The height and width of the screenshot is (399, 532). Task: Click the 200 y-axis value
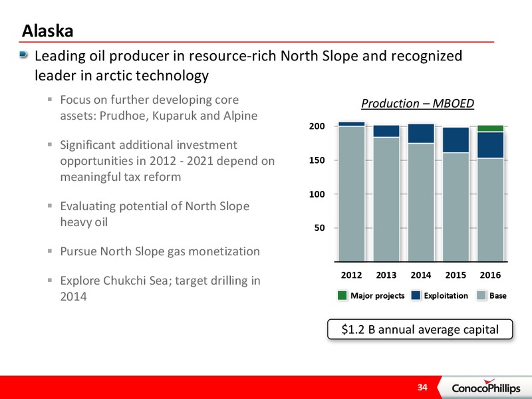[317, 126]
